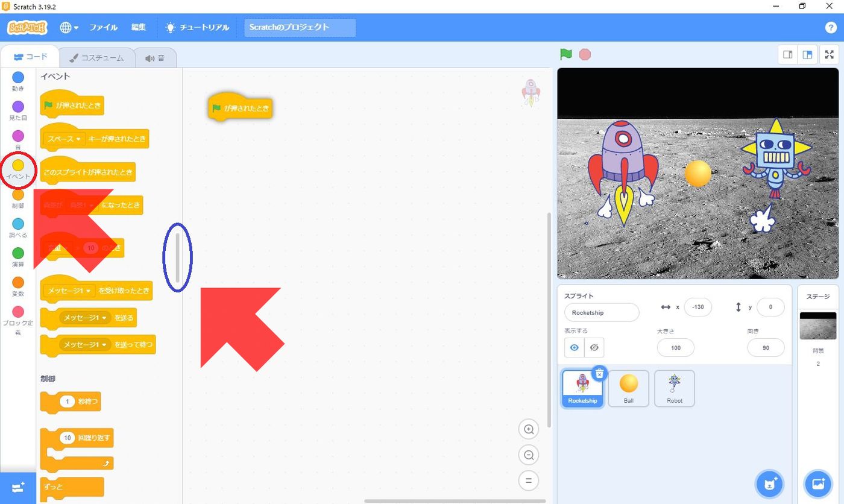
Task: Switch to the 音 tab
Action: 155,58
